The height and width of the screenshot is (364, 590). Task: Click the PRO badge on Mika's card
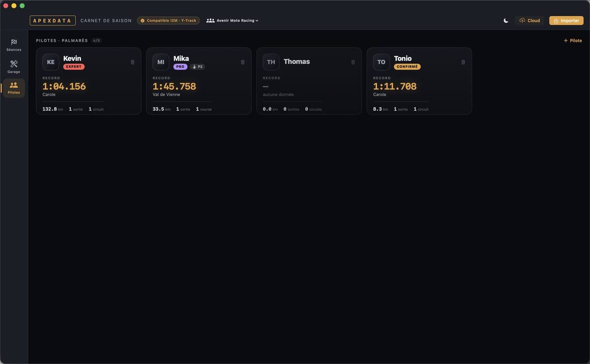point(180,67)
